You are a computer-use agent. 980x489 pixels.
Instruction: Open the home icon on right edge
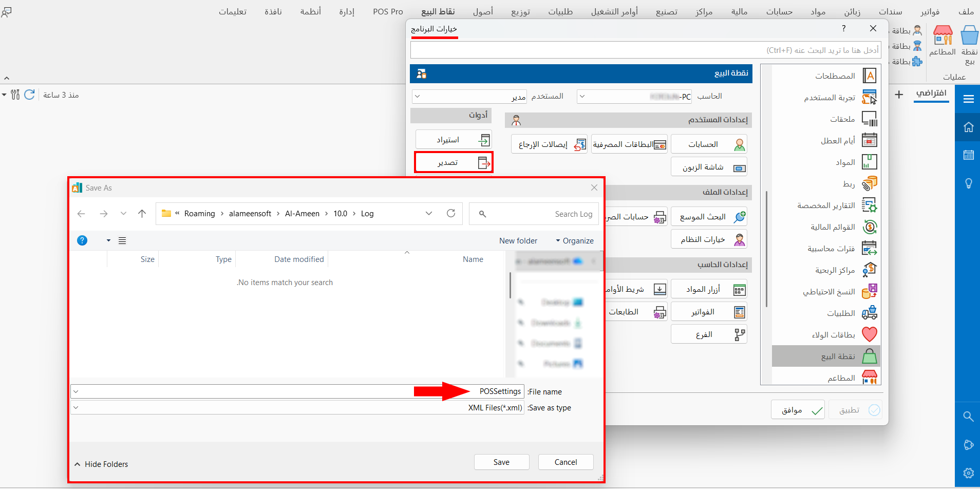(969, 127)
